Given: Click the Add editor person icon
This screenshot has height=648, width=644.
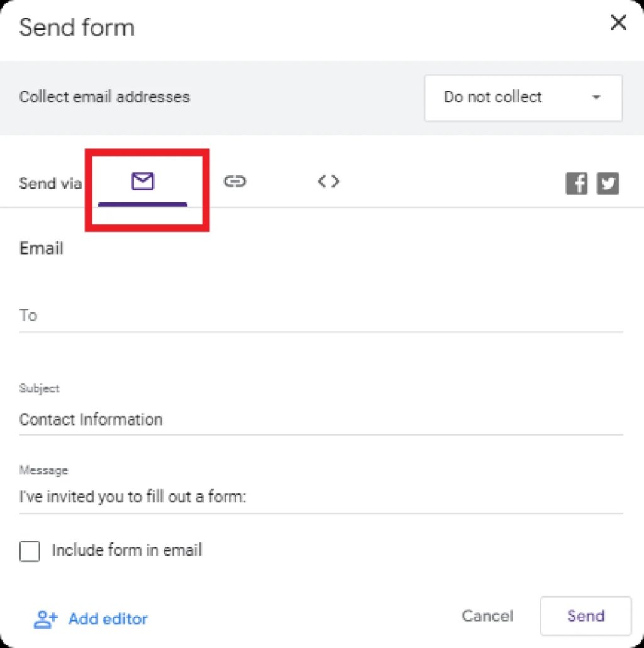Looking at the screenshot, I should point(45,619).
